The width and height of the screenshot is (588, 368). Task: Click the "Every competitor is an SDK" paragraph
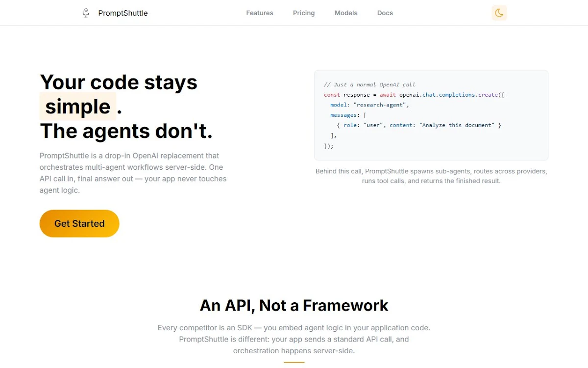294,339
